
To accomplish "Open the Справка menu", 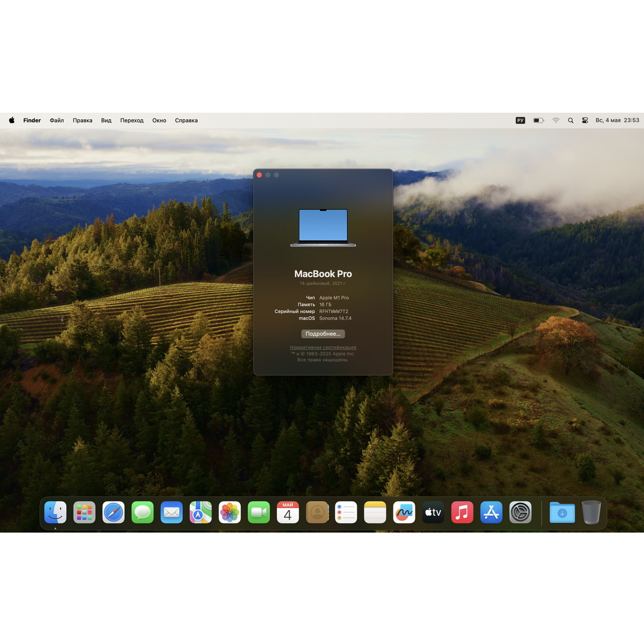I will coord(187,120).
